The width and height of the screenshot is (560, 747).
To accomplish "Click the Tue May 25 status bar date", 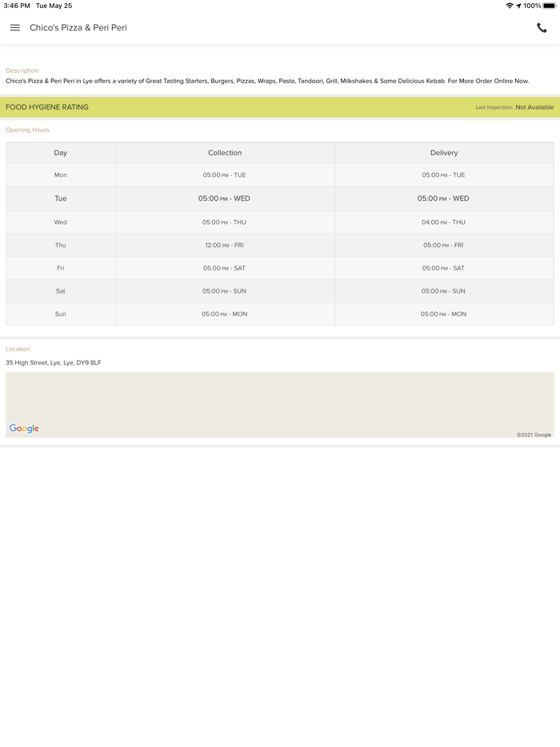I will (x=54, y=6).
